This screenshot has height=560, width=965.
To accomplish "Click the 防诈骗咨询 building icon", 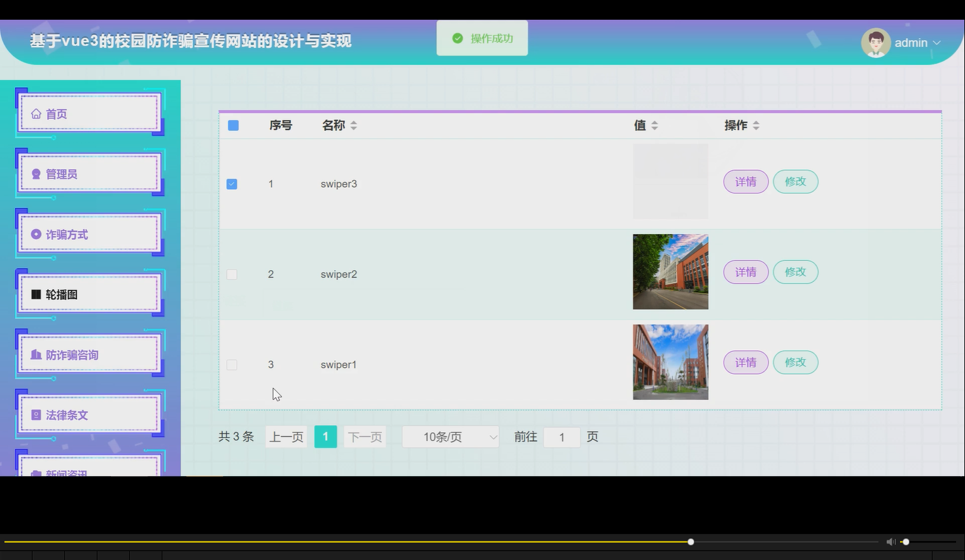I will [36, 354].
